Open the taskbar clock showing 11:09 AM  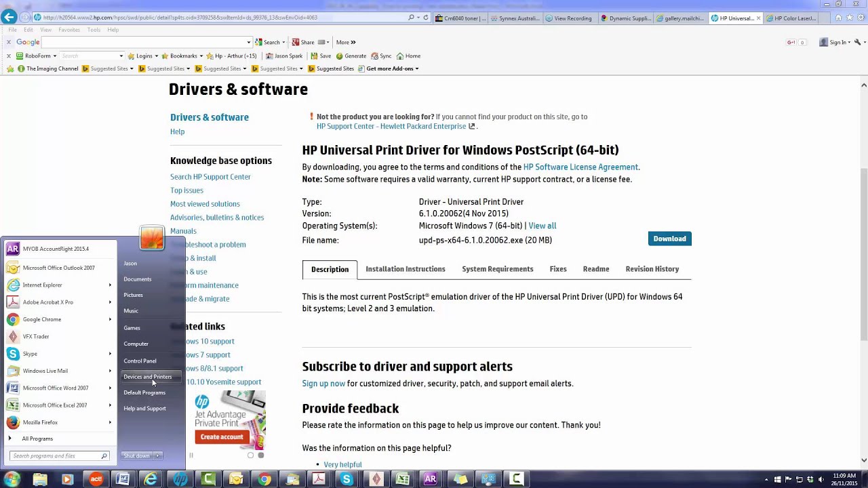click(x=843, y=480)
